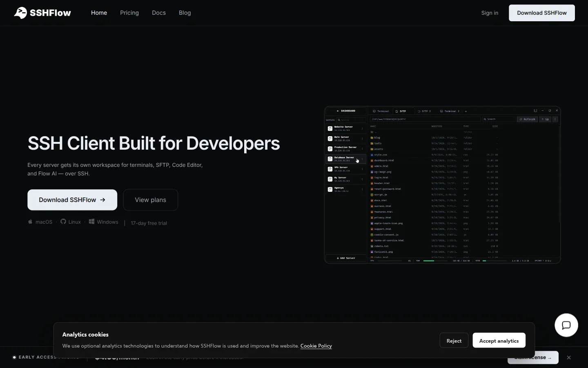Open View plans
Viewport: 588px width, 368px height.
coord(150,200)
